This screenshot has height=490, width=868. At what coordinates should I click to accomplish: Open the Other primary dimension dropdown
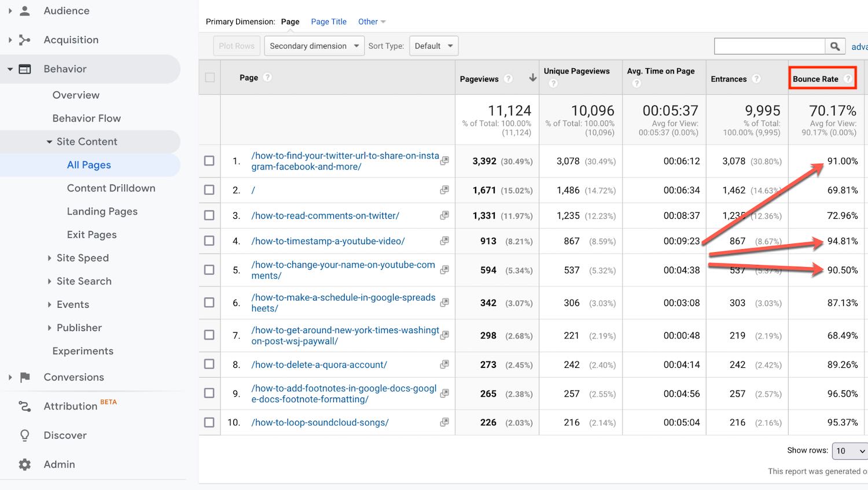tap(372, 22)
